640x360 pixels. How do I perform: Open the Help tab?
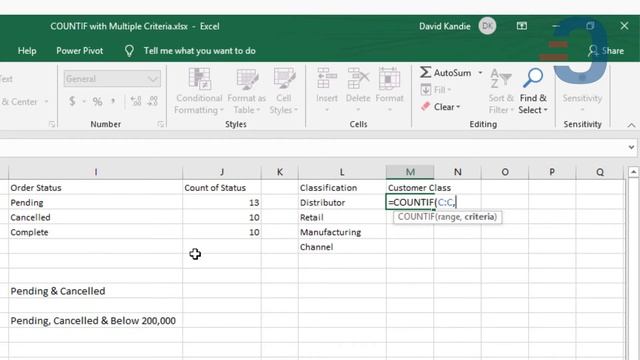(27, 51)
